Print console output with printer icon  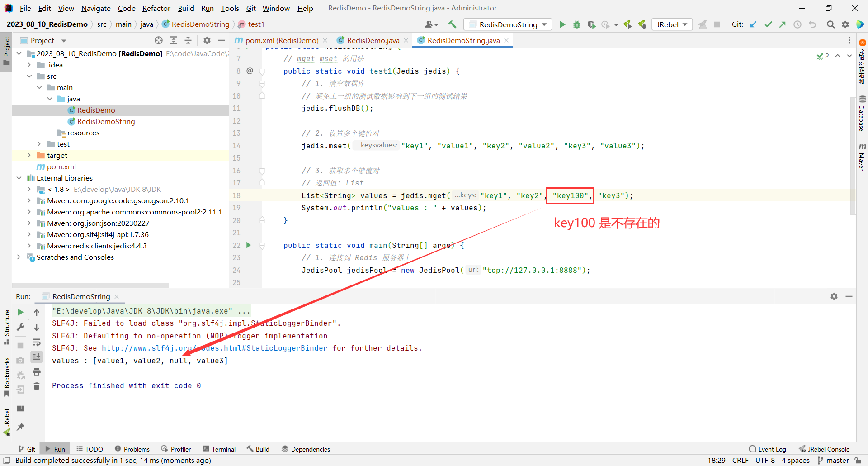[37, 372]
